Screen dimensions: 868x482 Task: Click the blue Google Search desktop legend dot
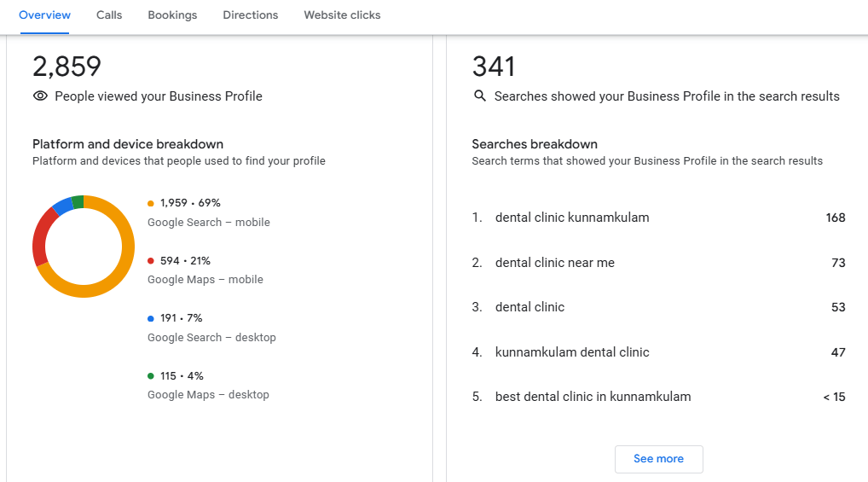point(151,318)
